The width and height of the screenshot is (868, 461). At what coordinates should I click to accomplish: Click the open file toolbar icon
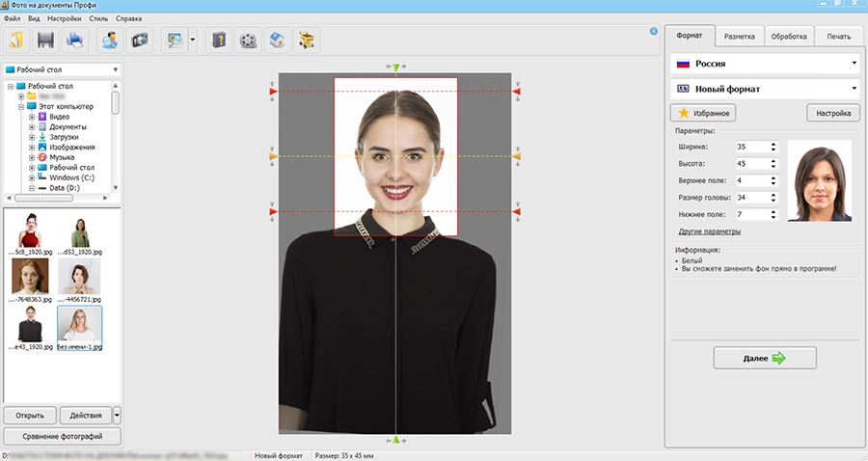pyautogui.click(x=16, y=40)
